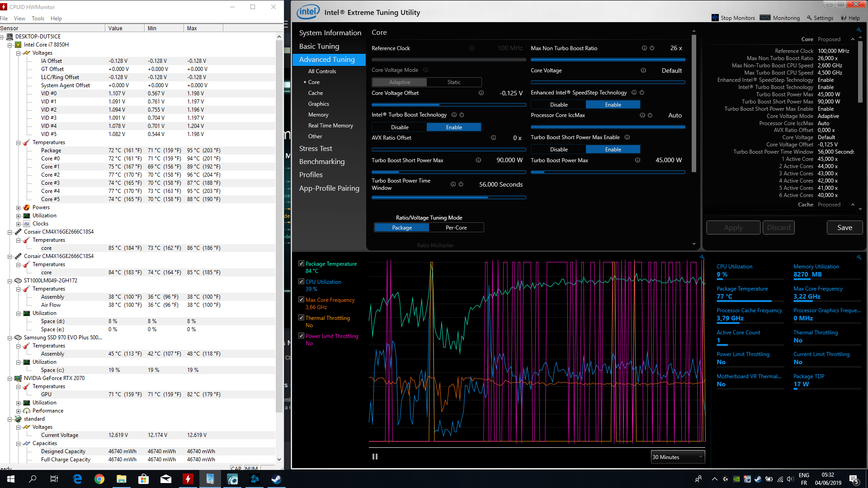Open Monitoring view in XTU toolbar
The height and width of the screenshot is (488, 868).
780,18
